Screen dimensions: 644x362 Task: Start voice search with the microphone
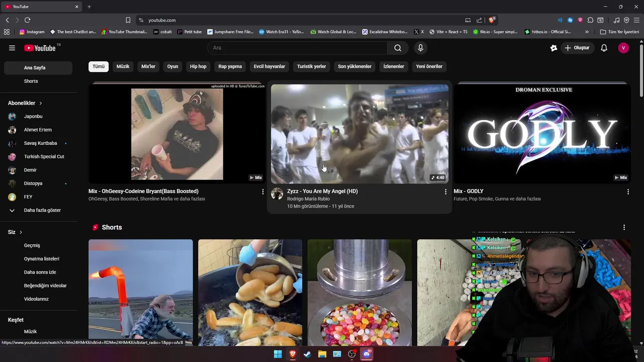[x=421, y=48]
